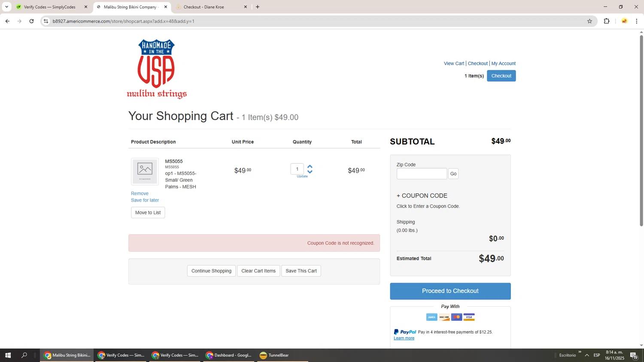Click the page vertical scrollbar
Viewport: 644px width, 362px height.
tap(641, 131)
